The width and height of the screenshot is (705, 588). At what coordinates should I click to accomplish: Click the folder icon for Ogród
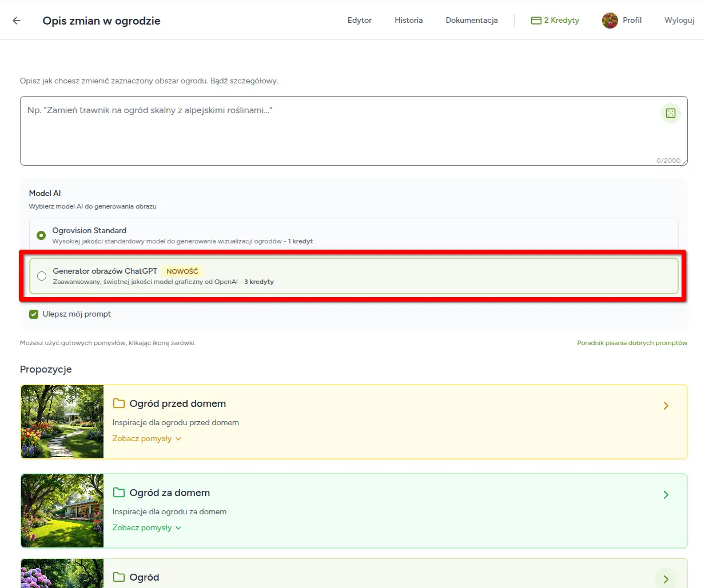[x=118, y=577]
